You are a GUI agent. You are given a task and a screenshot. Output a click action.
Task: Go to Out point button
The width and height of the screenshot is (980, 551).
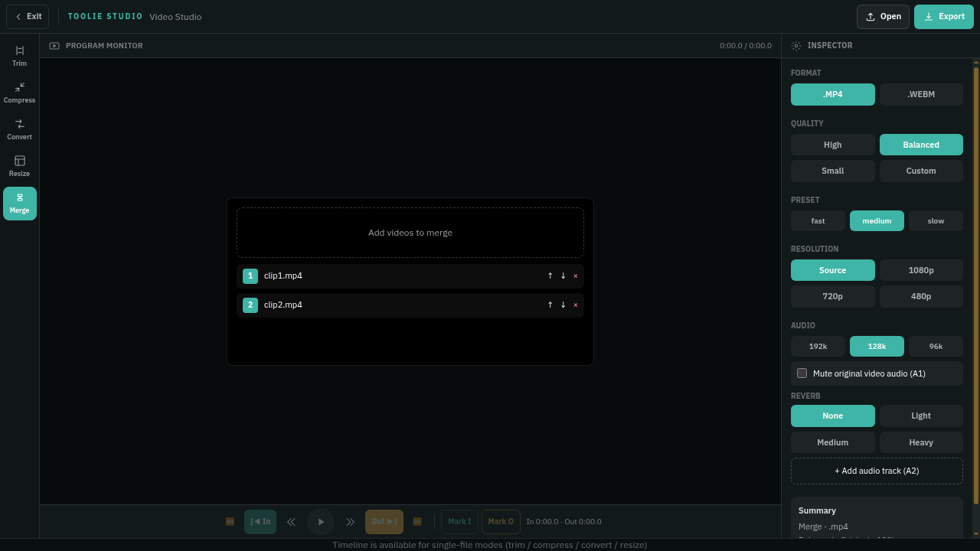(384, 522)
